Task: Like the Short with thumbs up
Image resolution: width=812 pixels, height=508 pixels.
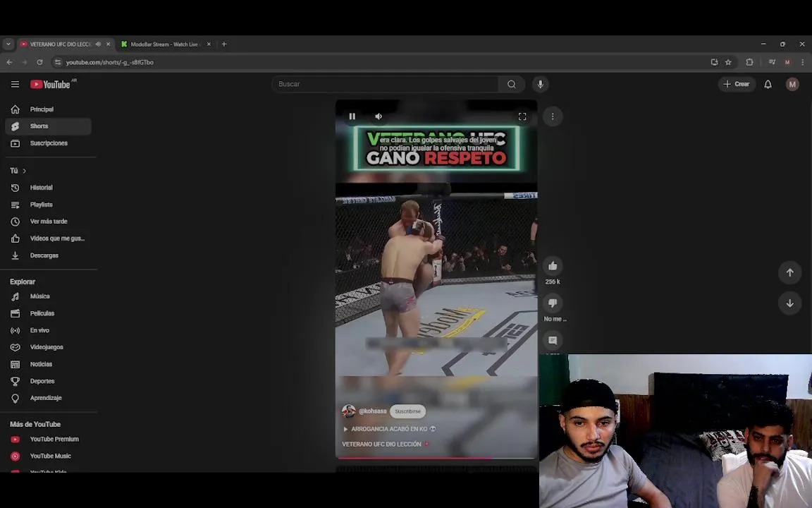Action: (553, 266)
